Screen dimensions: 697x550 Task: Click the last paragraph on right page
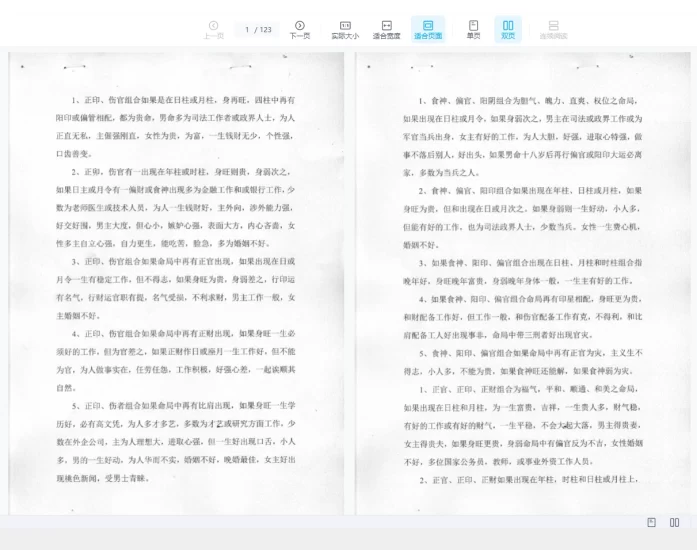pyautogui.click(x=522, y=479)
